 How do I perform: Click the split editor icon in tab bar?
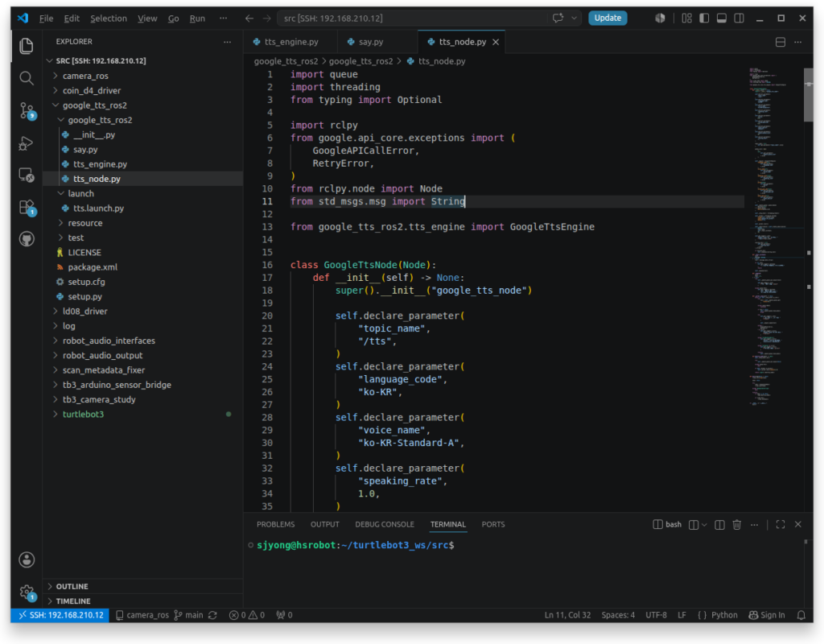(x=781, y=42)
